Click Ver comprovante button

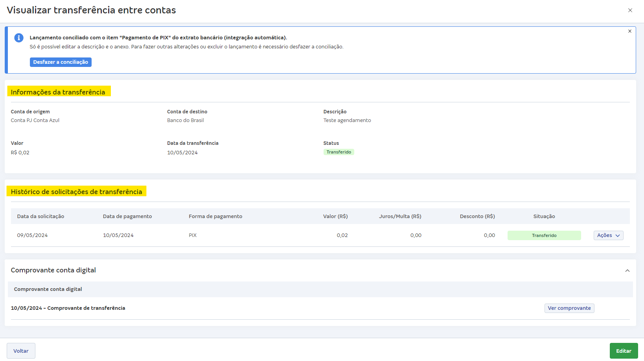tap(569, 308)
